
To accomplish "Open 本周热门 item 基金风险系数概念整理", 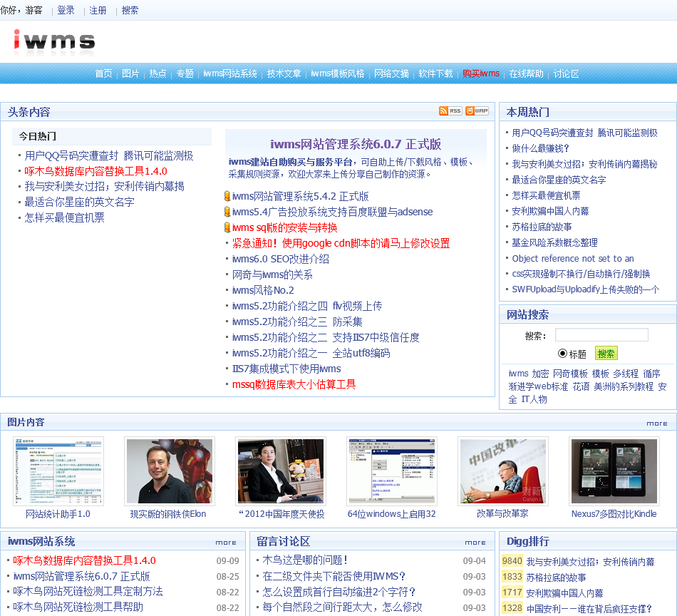I will coord(555,242).
